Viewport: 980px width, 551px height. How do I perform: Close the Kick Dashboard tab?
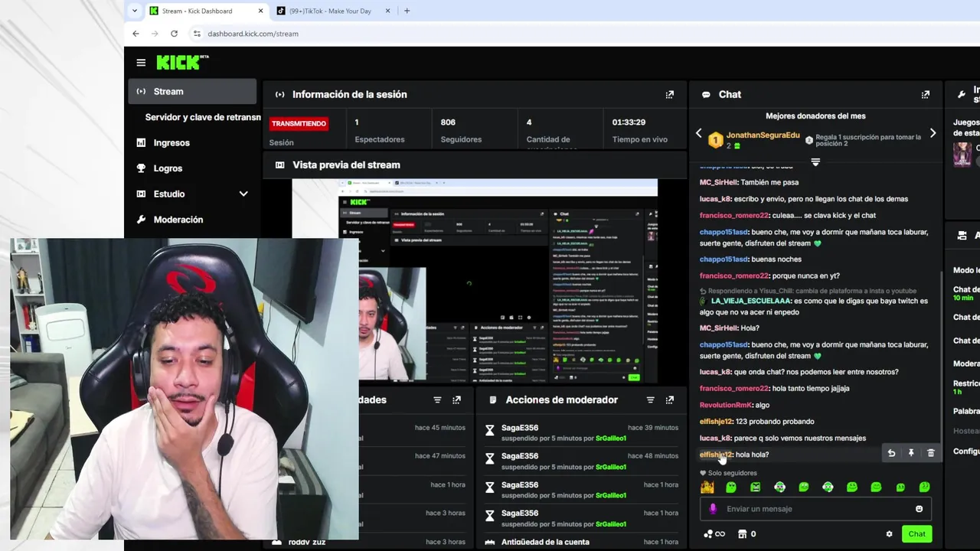click(260, 11)
